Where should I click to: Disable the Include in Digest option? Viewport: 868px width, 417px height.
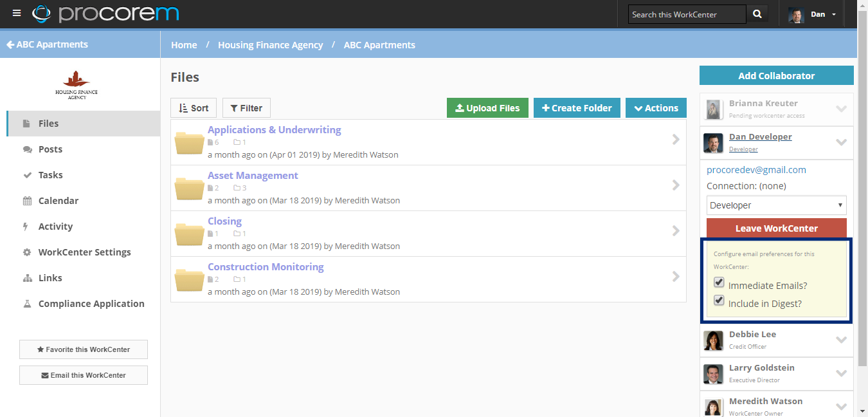click(x=718, y=300)
